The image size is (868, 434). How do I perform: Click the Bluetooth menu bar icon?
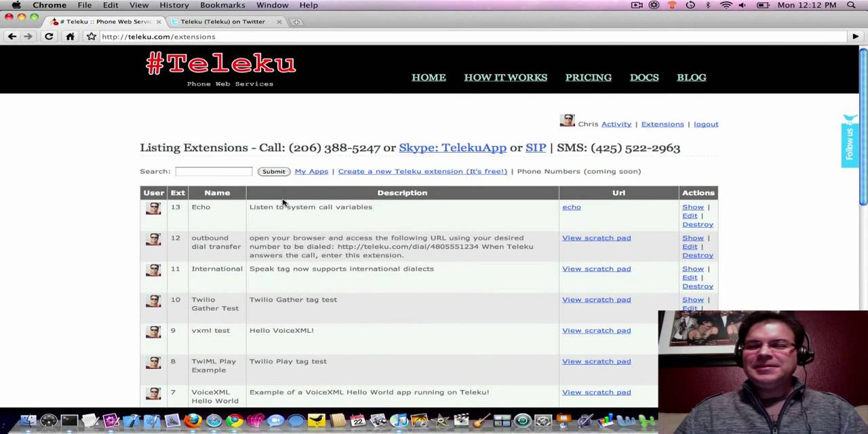click(x=708, y=5)
